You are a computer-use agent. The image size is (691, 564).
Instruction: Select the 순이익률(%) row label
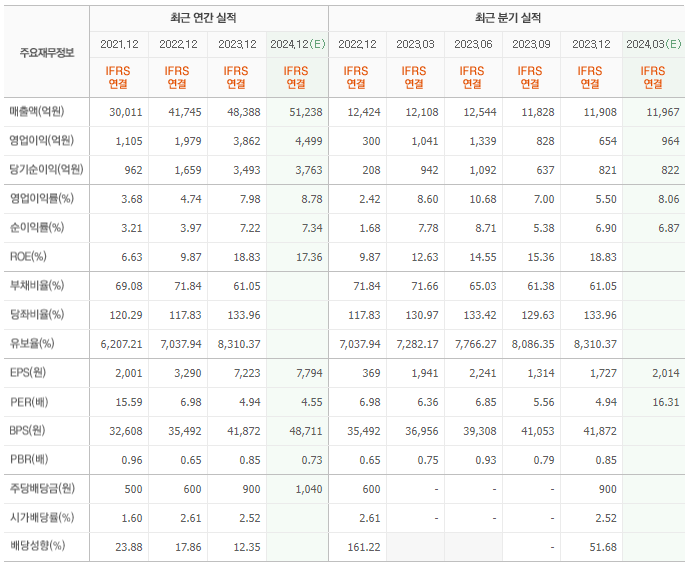coord(37,228)
